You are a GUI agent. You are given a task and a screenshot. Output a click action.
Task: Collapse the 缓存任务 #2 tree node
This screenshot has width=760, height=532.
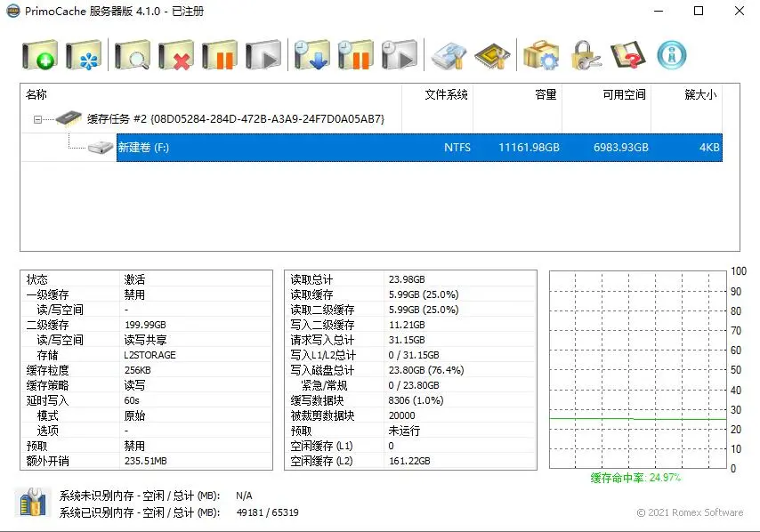click(37, 119)
